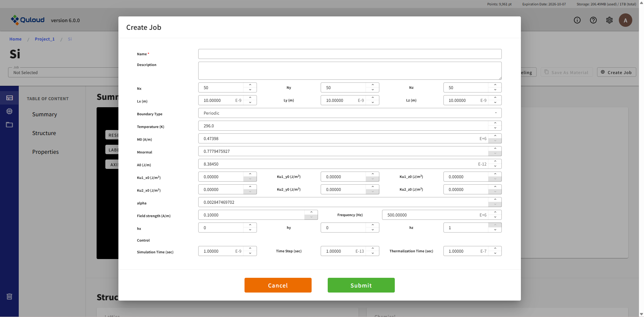
Task: Open settings gear icon
Action: 609,20
